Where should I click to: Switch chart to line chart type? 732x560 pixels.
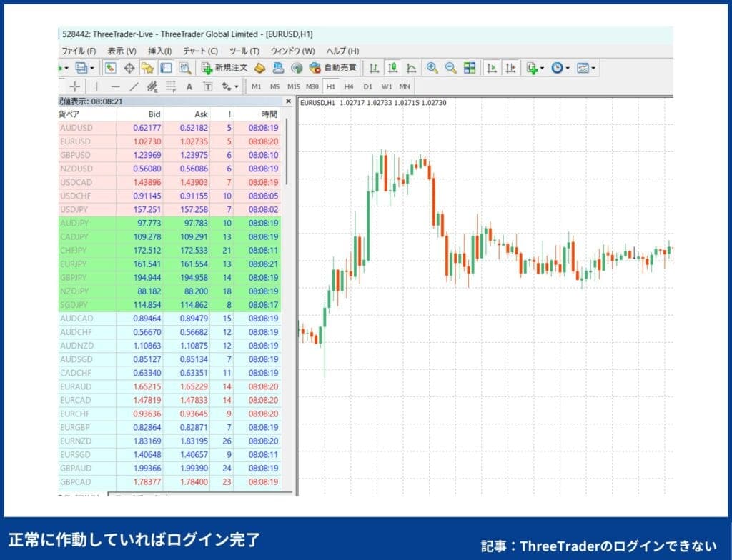pyautogui.click(x=411, y=68)
